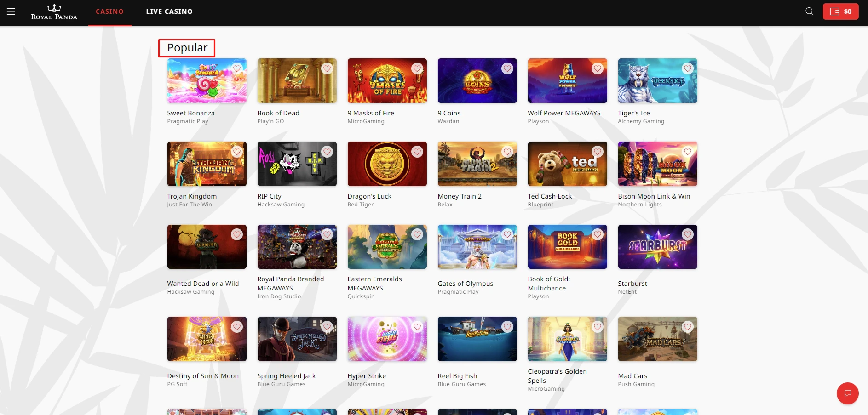This screenshot has height=415, width=868.
Task: Switch to the Live Casino tab
Action: (169, 11)
